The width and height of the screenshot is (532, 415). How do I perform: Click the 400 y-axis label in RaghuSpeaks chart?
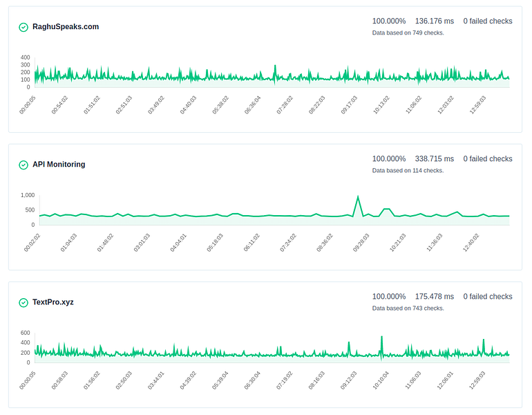coord(25,57)
